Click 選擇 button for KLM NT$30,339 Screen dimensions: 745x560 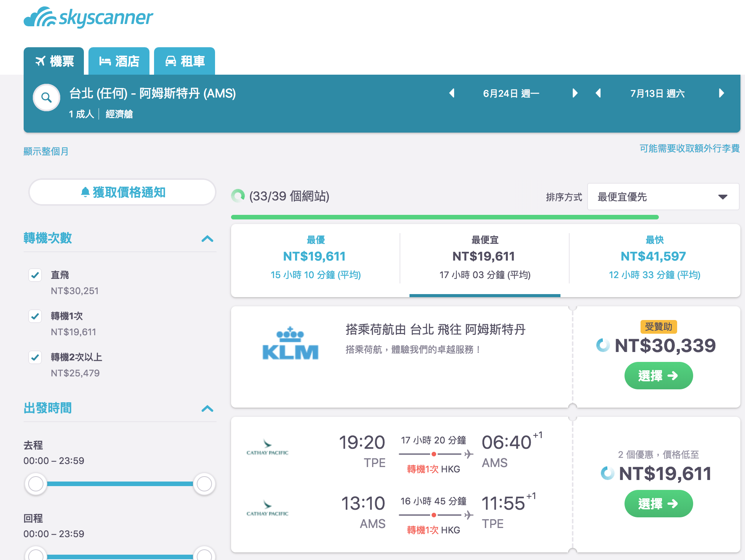click(x=658, y=376)
